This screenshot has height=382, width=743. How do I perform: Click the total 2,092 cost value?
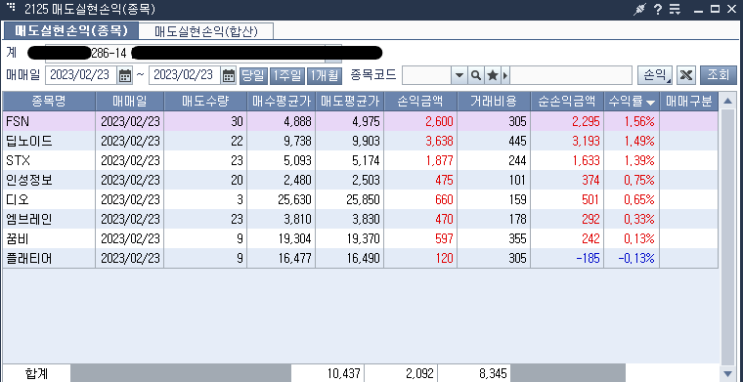(x=401, y=373)
